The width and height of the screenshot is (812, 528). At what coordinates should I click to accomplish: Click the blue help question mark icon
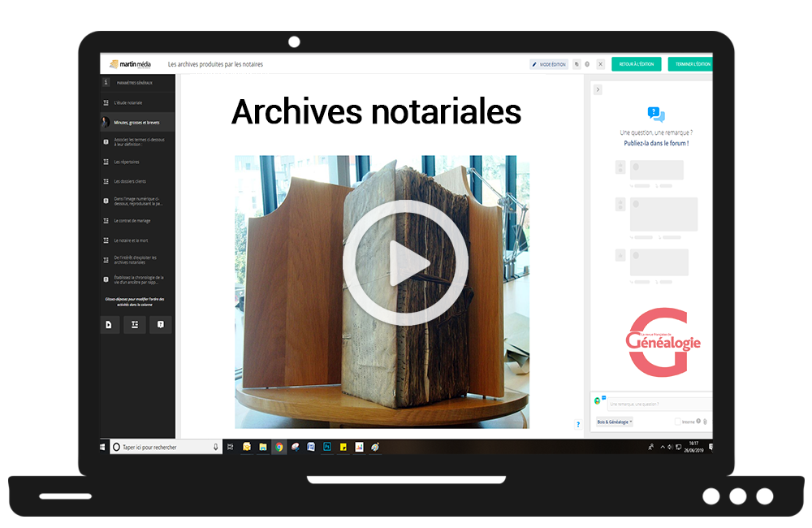pos(578,424)
